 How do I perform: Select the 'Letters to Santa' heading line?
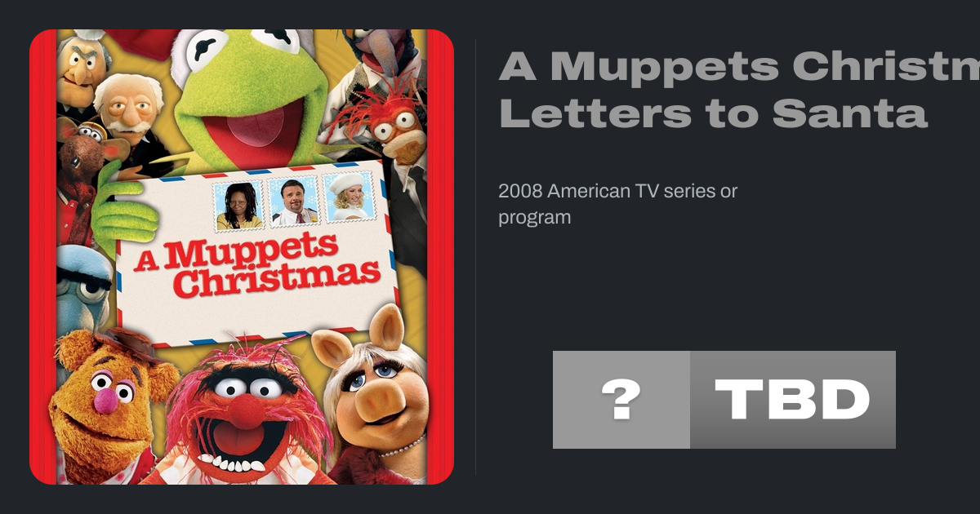pyautogui.click(x=713, y=113)
